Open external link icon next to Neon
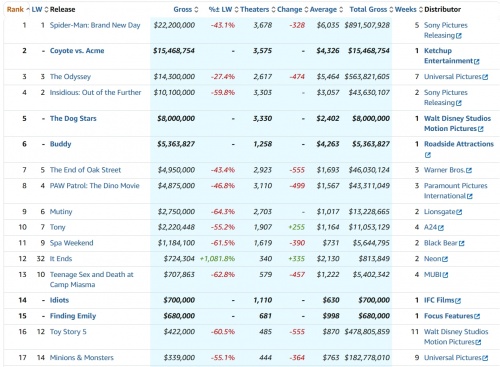Viewport: 500px width, 367px height. click(445, 259)
